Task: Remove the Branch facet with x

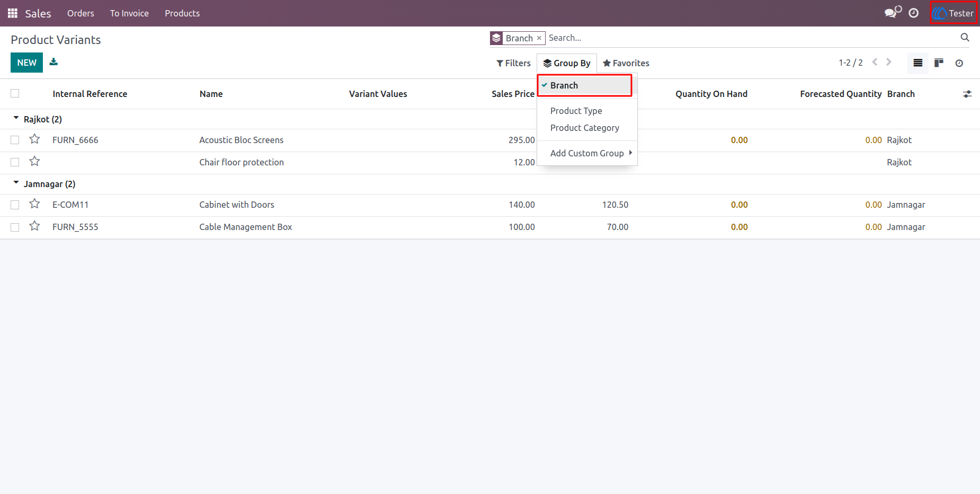Action: [x=539, y=38]
